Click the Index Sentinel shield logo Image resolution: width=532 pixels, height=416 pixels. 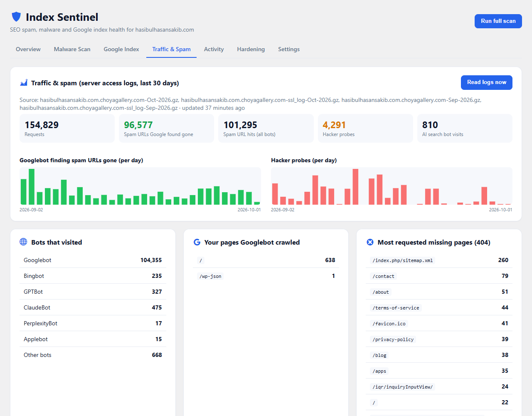[16, 17]
